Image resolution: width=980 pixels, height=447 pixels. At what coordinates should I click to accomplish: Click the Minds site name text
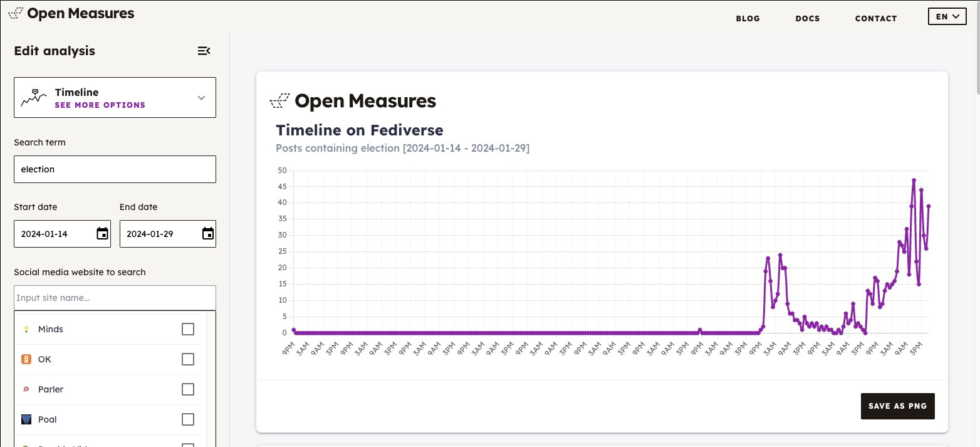(x=51, y=329)
